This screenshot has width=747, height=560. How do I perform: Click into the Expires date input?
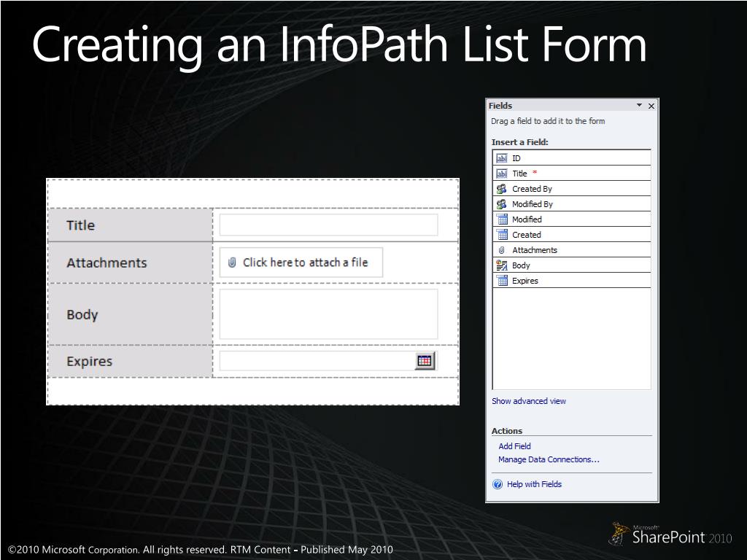[x=317, y=361]
